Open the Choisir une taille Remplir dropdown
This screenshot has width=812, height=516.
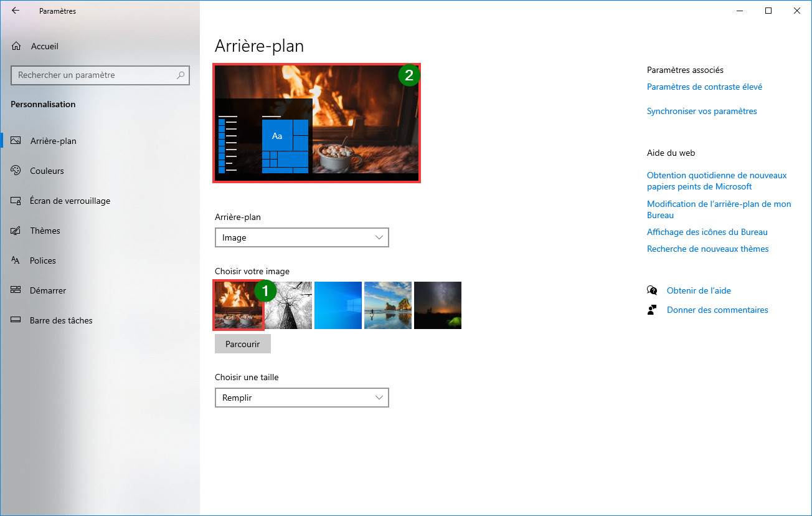click(302, 398)
